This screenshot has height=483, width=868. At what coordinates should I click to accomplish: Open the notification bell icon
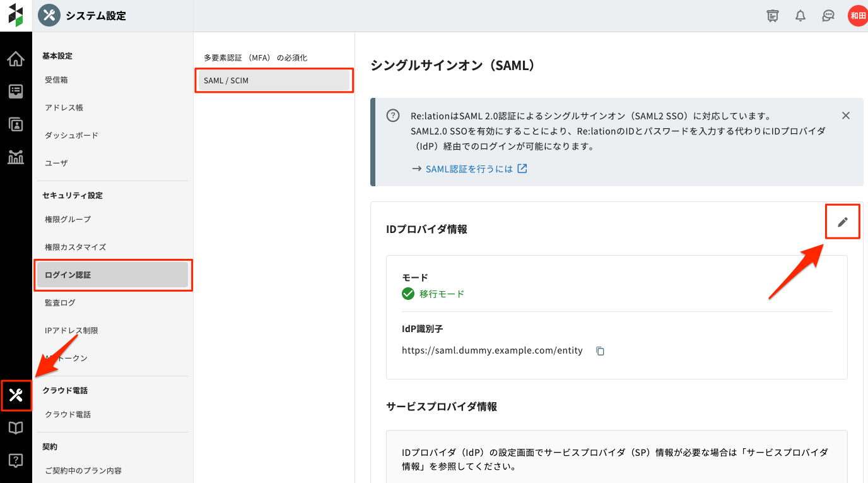tap(801, 16)
